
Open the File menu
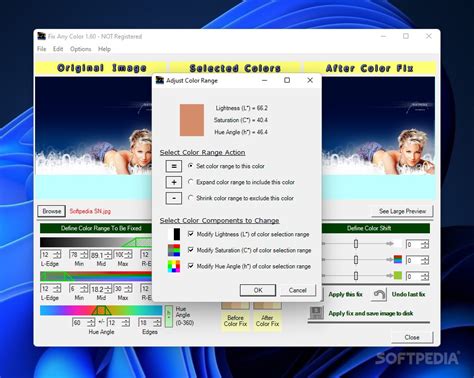[x=42, y=49]
